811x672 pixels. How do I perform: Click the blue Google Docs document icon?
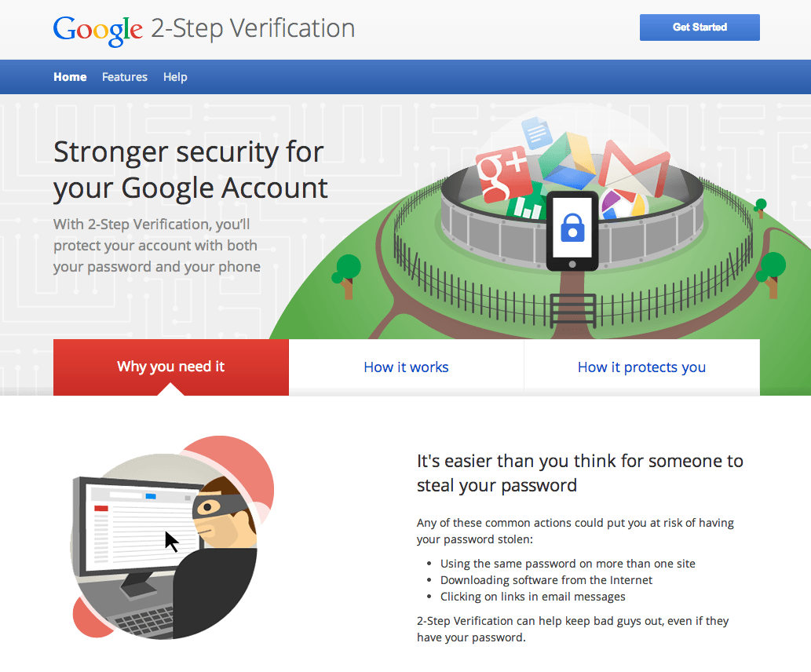coord(536,133)
